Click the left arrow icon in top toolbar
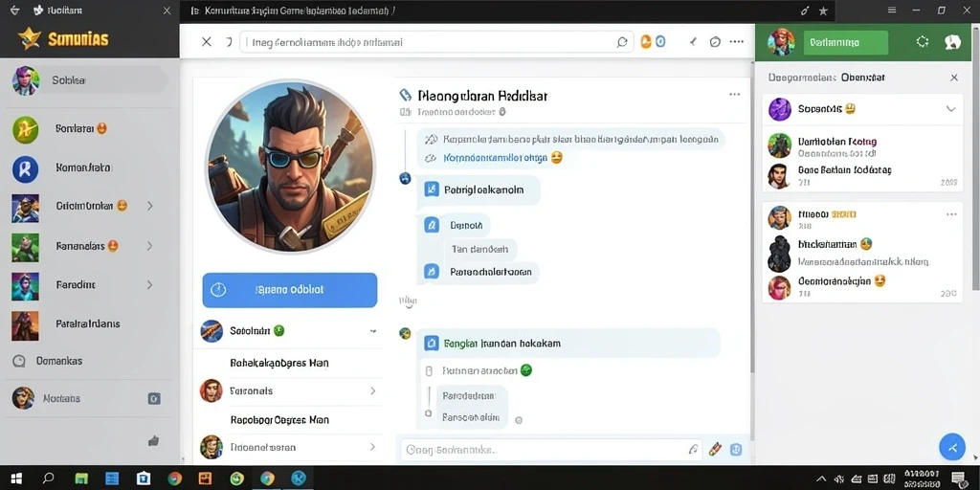Screen dimensions: 980x490 (693, 42)
